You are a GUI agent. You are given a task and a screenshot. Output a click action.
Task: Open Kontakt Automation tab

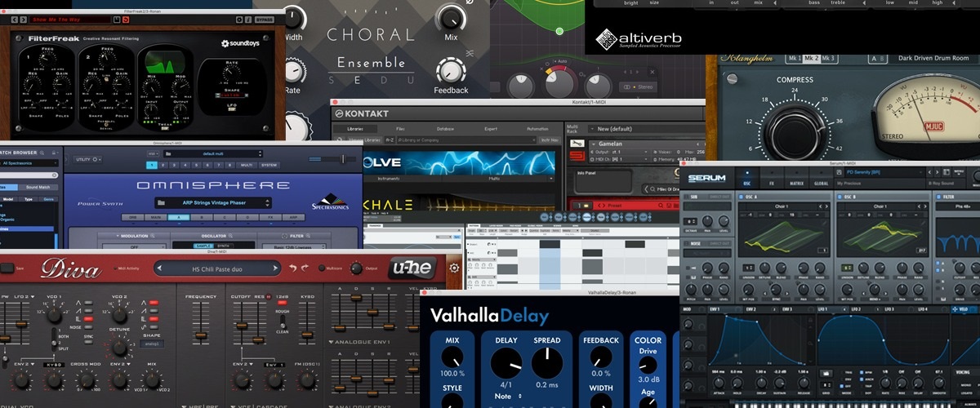pos(537,129)
